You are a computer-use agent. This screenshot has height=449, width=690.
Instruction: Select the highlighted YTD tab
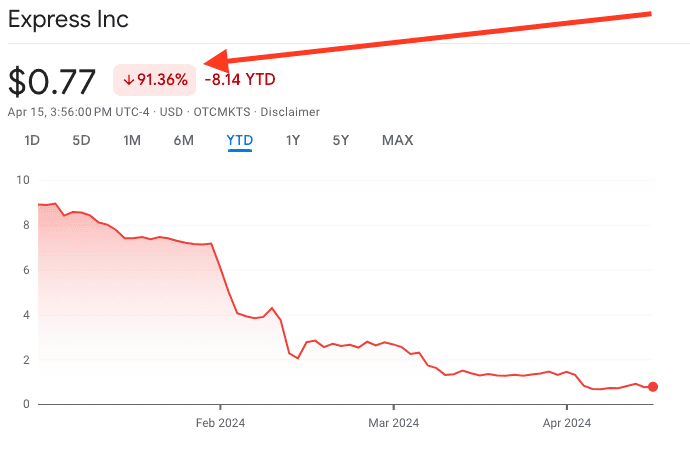pos(240,140)
